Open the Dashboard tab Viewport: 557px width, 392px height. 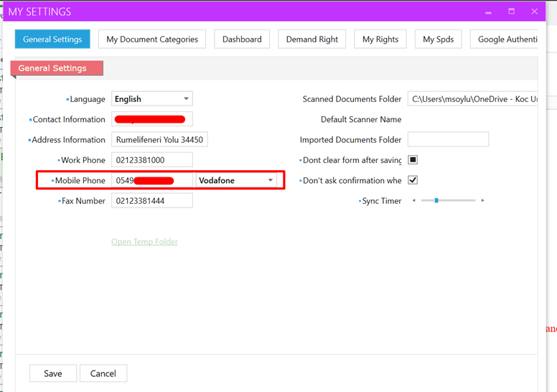(x=242, y=39)
